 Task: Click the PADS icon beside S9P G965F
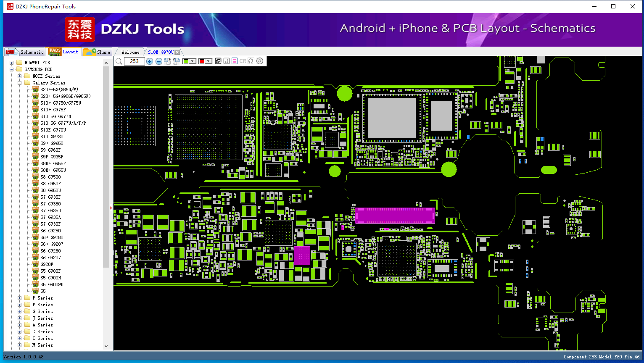pos(35,157)
